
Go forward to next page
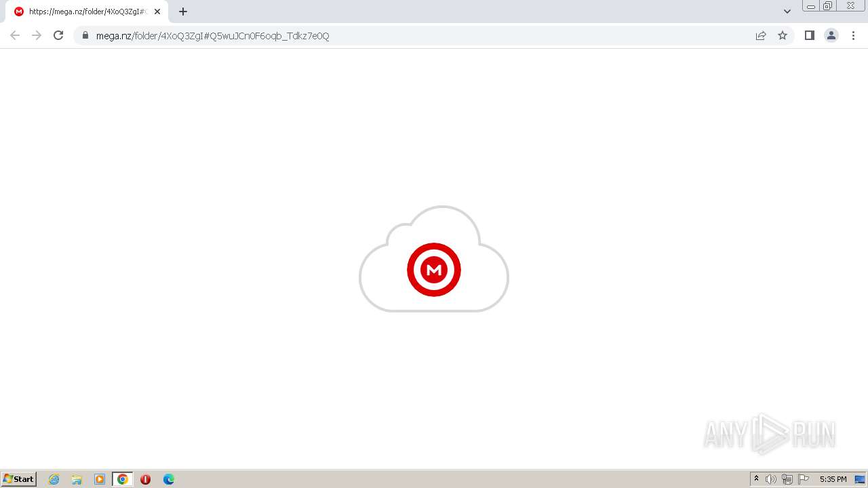click(37, 35)
